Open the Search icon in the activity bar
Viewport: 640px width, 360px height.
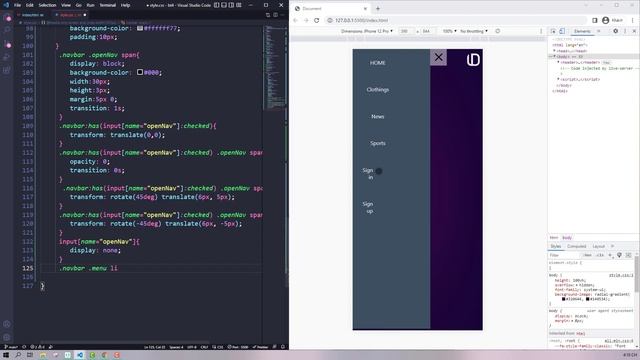tap(7, 30)
